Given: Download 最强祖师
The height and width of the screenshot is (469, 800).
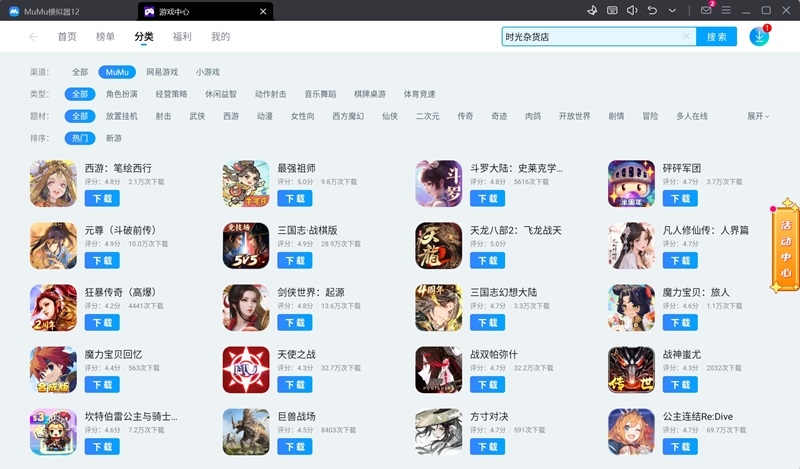Looking at the screenshot, I should click(x=295, y=199).
